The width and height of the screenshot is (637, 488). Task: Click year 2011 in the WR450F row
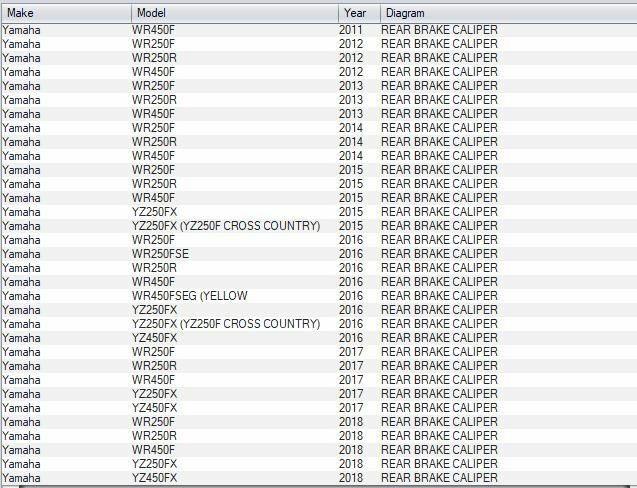[x=351, y=30]
